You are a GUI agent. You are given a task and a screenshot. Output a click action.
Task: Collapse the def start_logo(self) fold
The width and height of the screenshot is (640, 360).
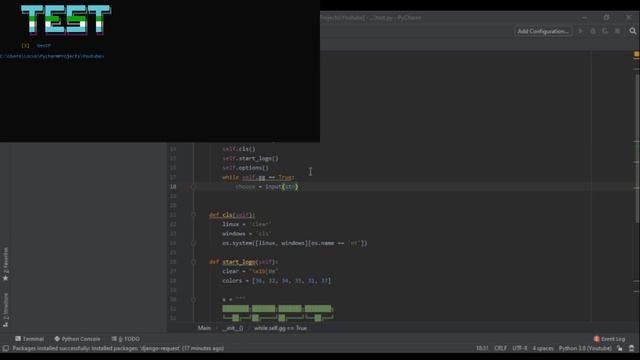coord(193,262)
